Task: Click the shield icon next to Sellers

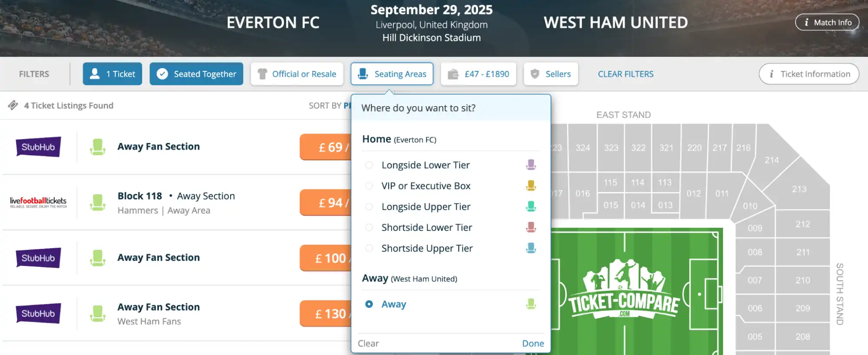Action: (x=535, y=74)
